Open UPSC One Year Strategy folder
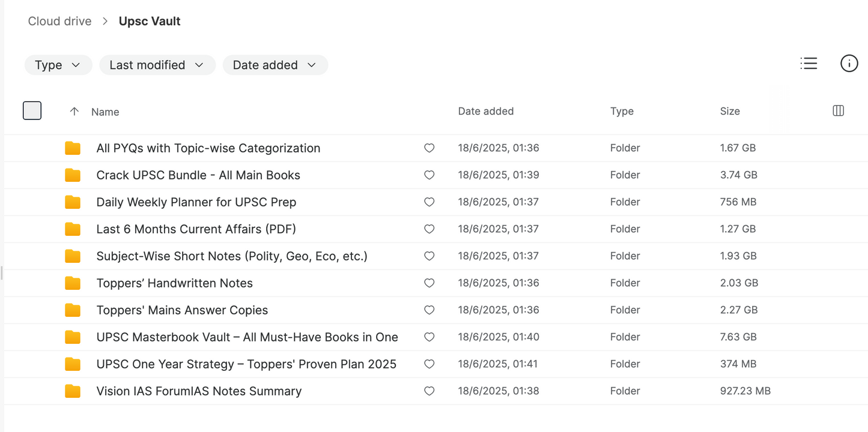This screenshot has width=868, height=432. click(x=246, y=364)
